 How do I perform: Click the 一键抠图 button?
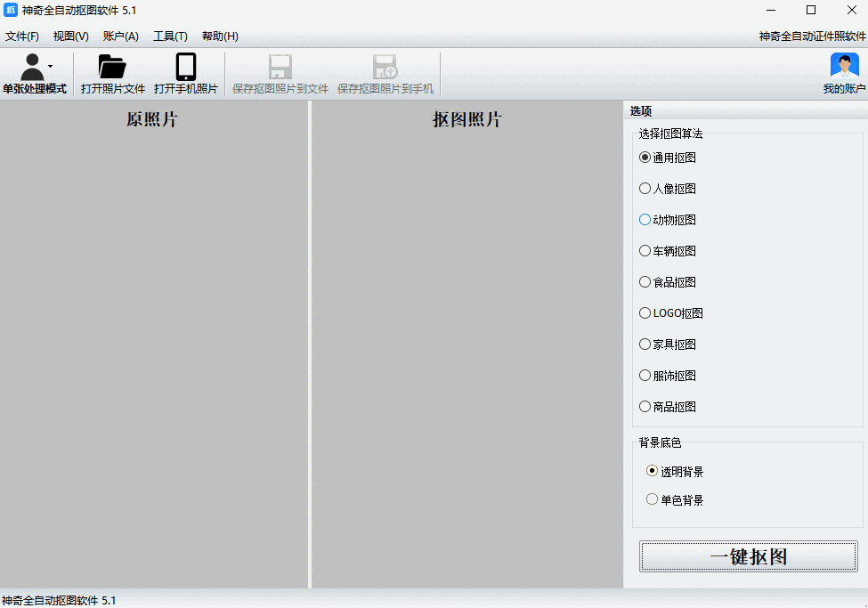[x=748, y=555]
